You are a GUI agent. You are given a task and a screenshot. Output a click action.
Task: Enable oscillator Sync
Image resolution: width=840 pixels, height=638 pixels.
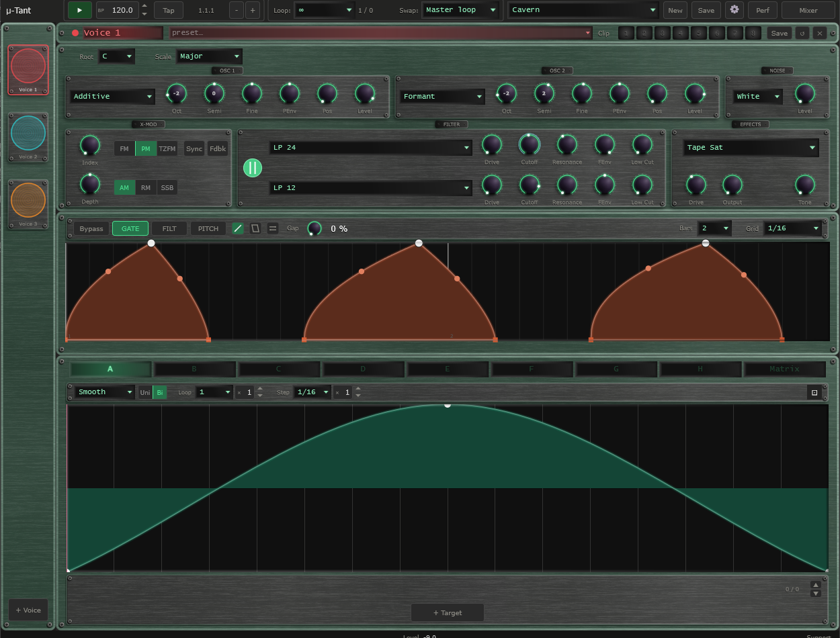(x=194, y=148)
